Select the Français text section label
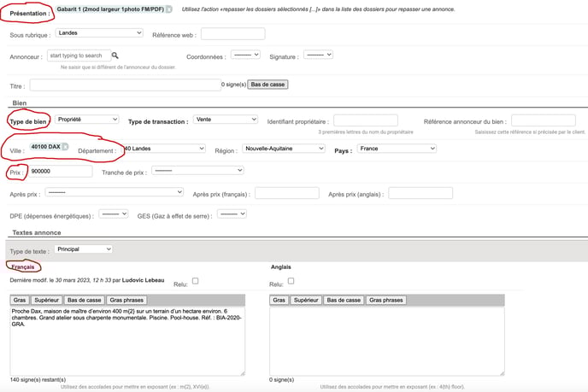 (x=23, y=267)
